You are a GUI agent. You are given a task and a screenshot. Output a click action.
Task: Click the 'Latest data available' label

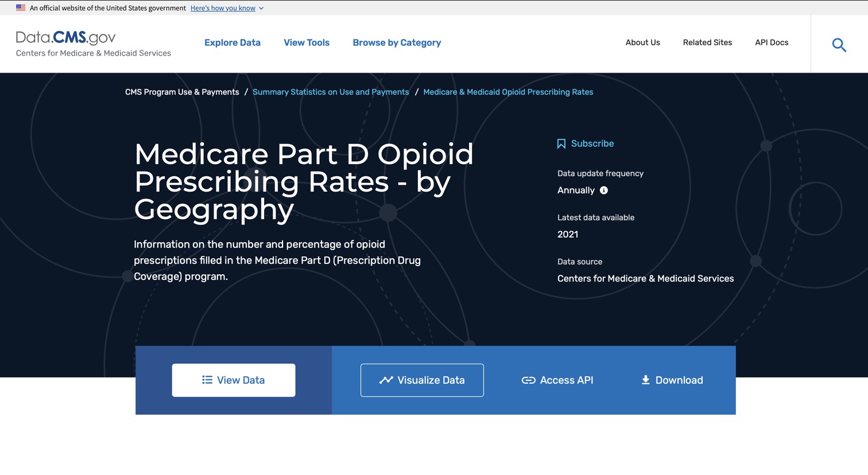tap(596, 217)
